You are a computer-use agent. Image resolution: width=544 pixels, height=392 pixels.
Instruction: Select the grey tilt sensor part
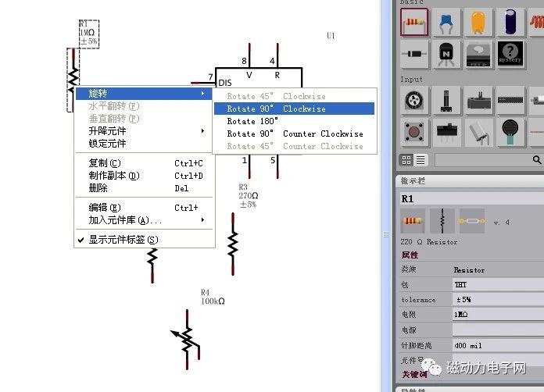(x=478, y=133)
